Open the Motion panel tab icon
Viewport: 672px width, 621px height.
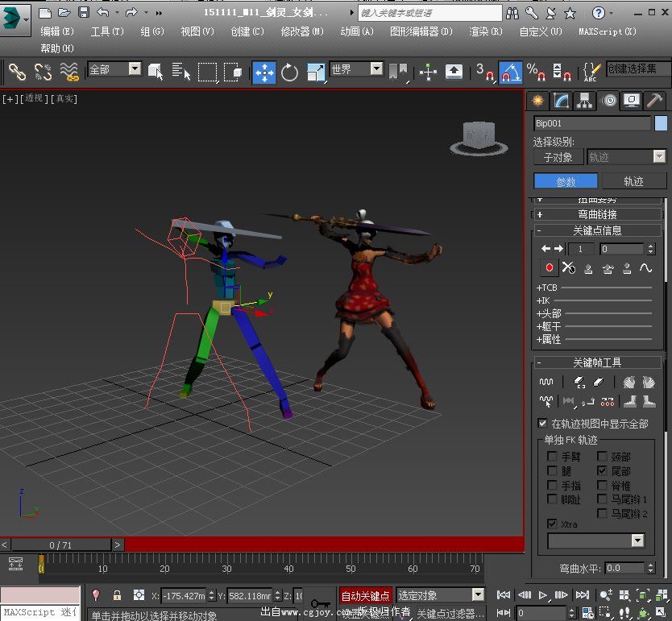608,101
